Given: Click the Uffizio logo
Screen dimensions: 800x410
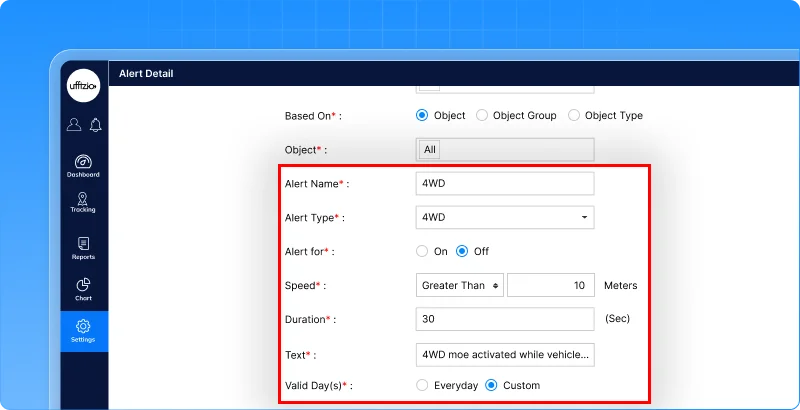Looking at the screenshot, I should (x=84, y=86).
